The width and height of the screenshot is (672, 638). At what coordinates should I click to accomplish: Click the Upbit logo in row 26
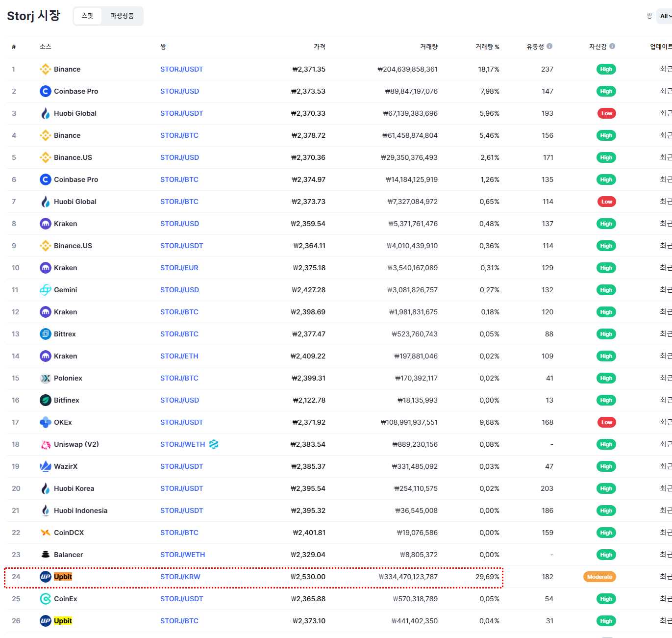coord(46,621)
